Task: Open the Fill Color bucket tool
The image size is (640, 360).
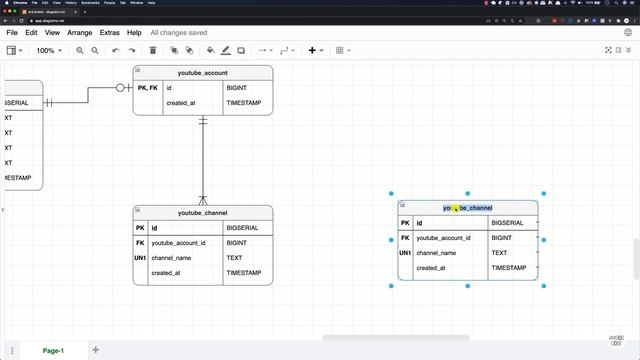Action: point(211,50)
